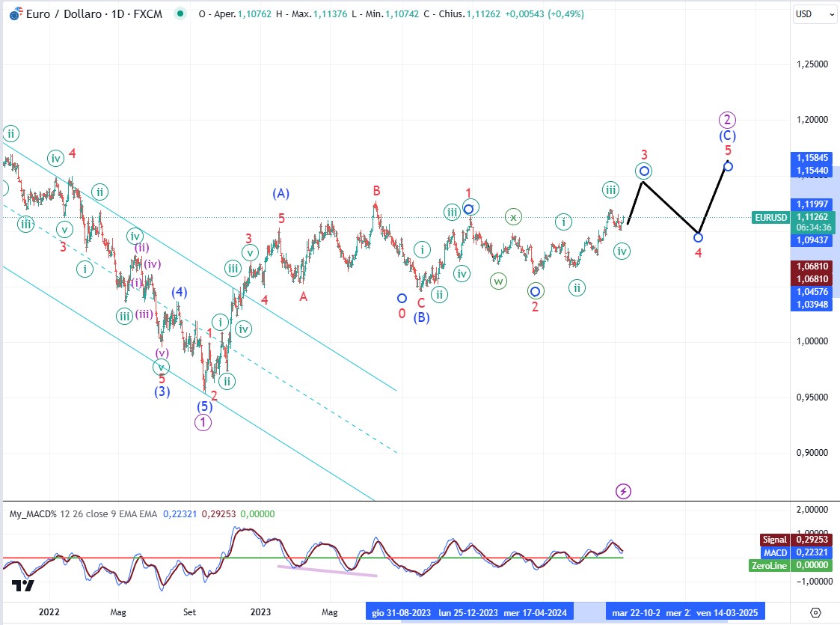
Task: Click the 1,15845 price label
Action: click(x=812, y=158)
